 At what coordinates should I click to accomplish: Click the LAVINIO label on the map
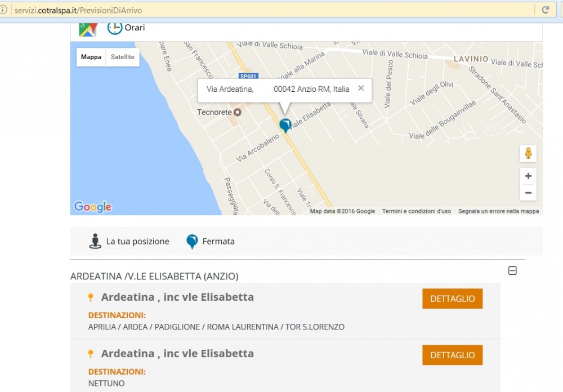coord(471,59)
